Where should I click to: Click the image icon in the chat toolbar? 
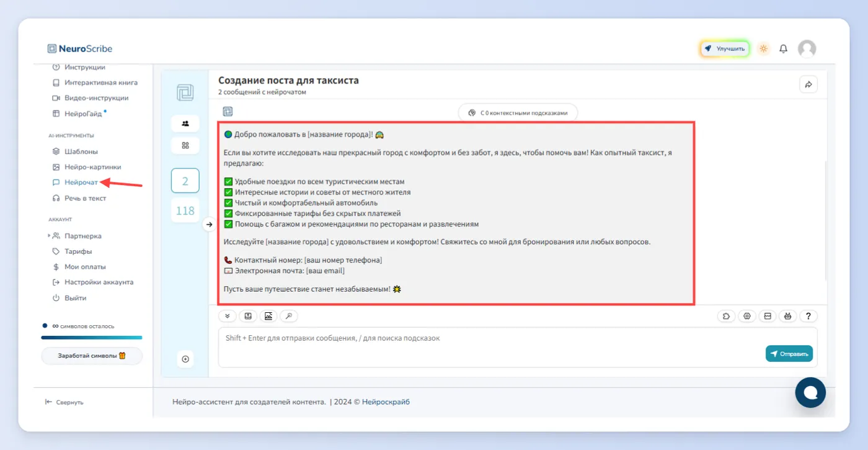point(268,316)
